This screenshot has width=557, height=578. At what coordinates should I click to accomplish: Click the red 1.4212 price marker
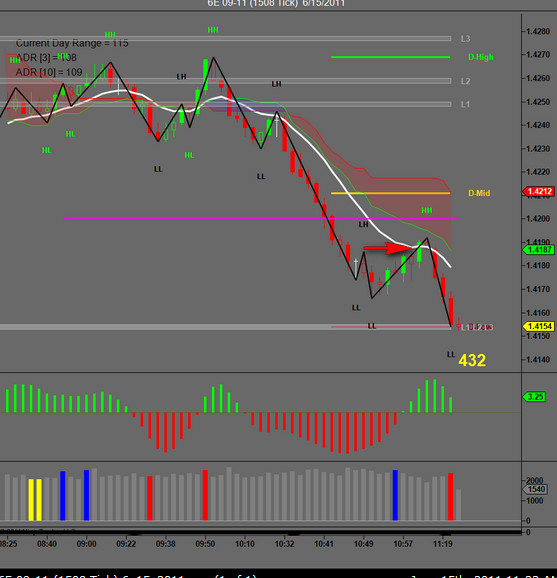pos(539,191)
